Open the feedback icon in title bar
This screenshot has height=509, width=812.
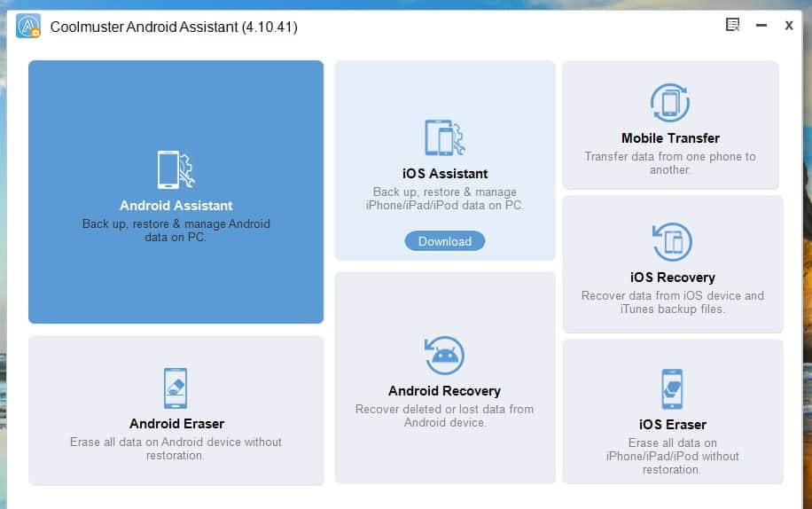click(733, 26)
